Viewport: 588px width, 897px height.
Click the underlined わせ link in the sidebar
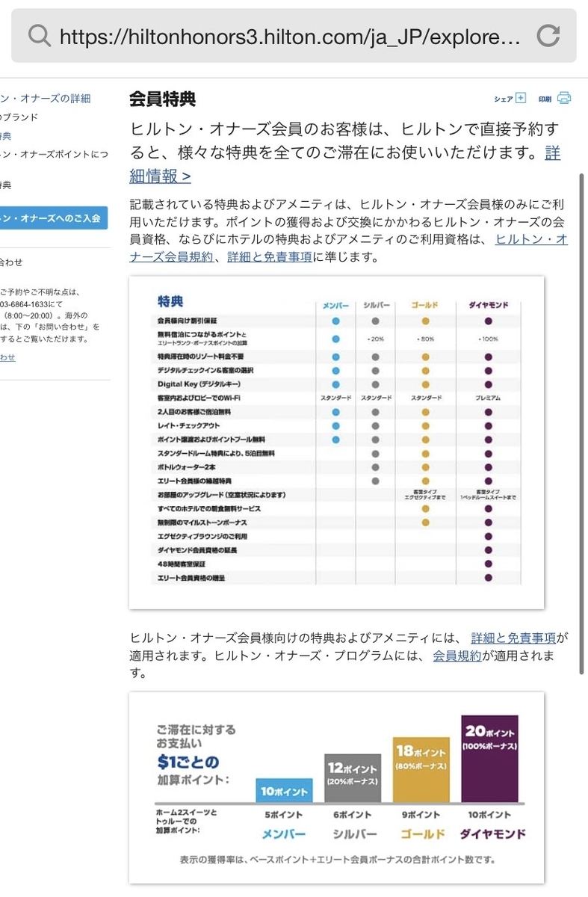point(7,357)
